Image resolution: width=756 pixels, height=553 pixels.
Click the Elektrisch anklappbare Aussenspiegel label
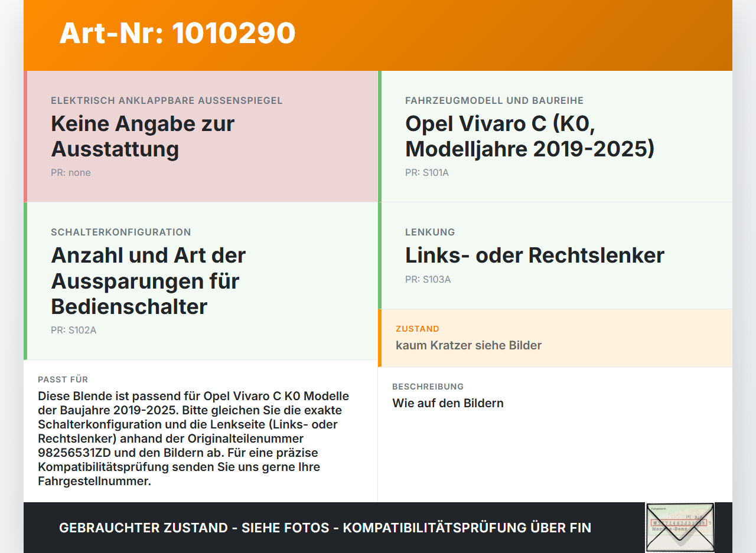(167, 100)
